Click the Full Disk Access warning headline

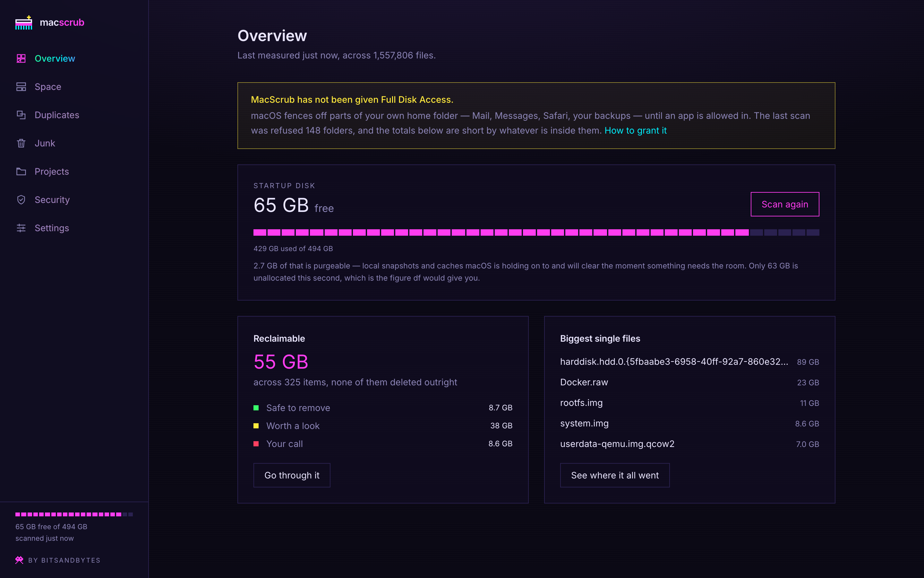[x=352, y=100]
